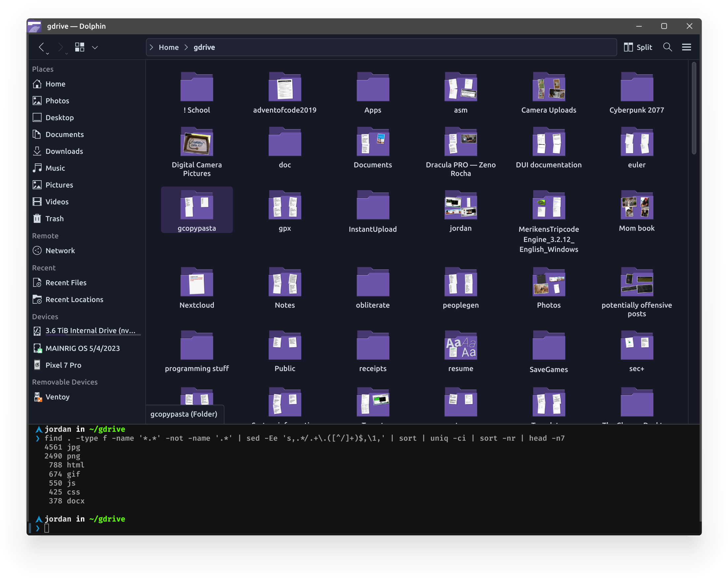Select the Digital Camera Pictures folder

click(197, 152)
